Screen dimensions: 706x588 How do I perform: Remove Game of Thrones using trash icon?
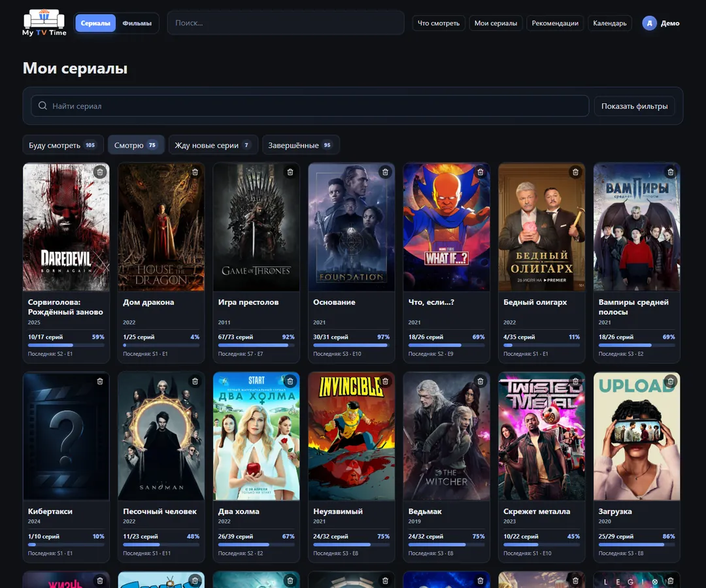point(290,172)
